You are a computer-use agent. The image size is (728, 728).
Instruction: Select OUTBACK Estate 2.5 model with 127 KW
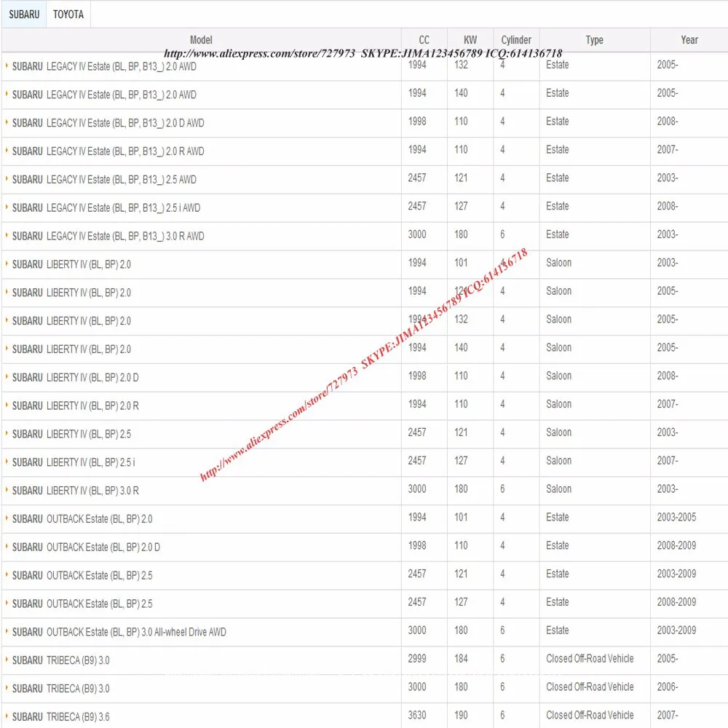(82, 604)
